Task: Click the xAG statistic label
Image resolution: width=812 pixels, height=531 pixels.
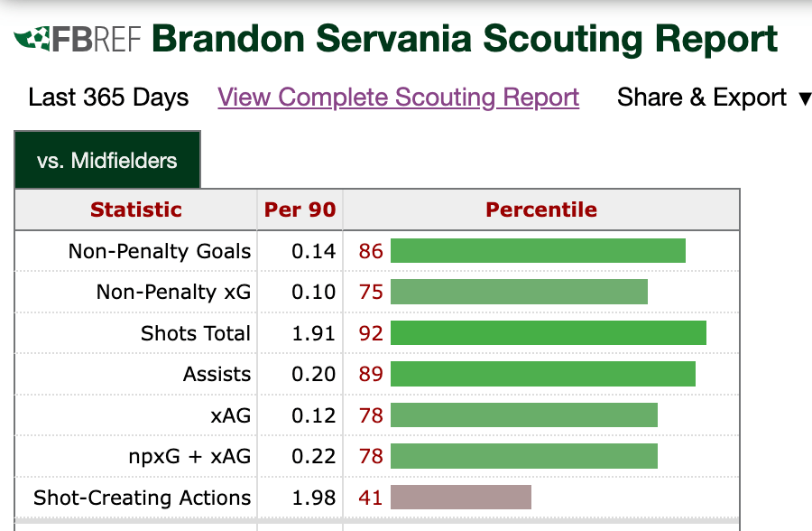Action: pyautogui.click(x=230, y=415)
